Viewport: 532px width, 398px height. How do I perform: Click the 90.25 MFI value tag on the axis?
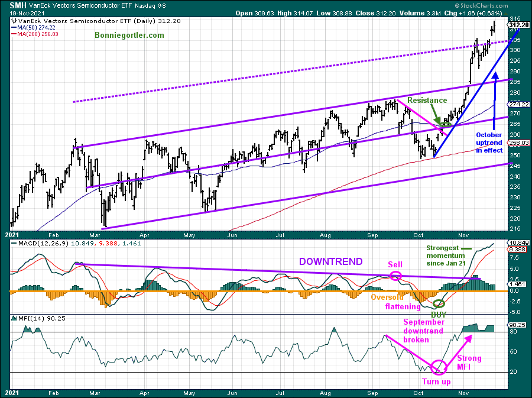517,325
